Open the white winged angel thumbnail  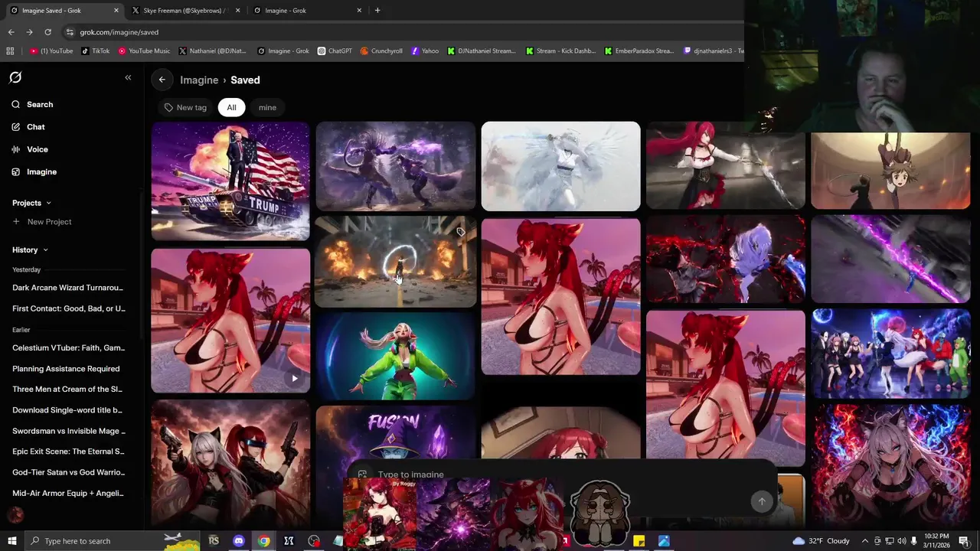(560, 166)
